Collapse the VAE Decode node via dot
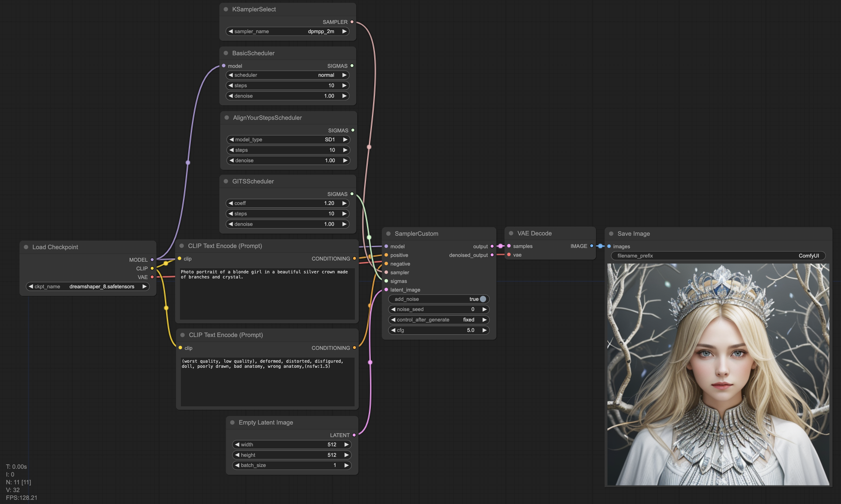Screen dimensions: 841x504 coord(511,233)
